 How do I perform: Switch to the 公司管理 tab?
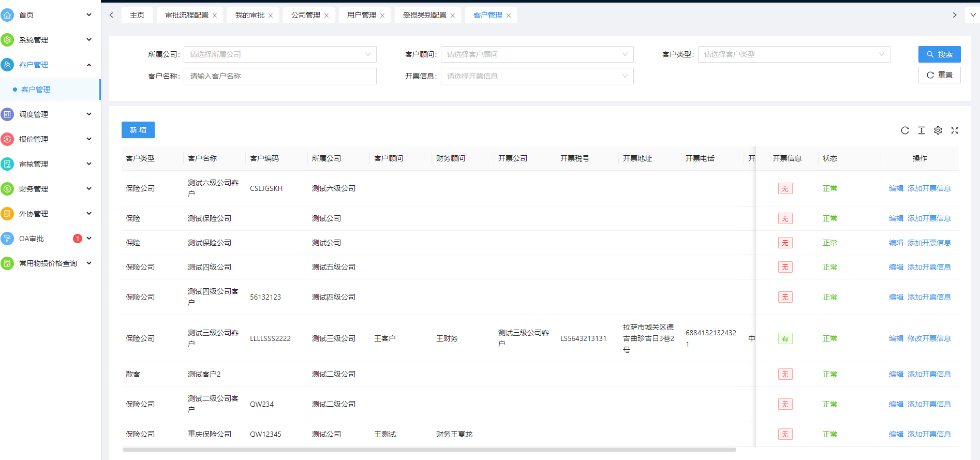click(305, 15)
